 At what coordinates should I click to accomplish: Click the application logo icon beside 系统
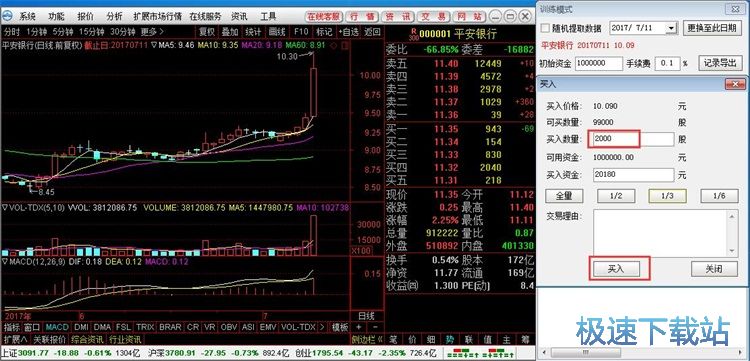coord(8,16)
